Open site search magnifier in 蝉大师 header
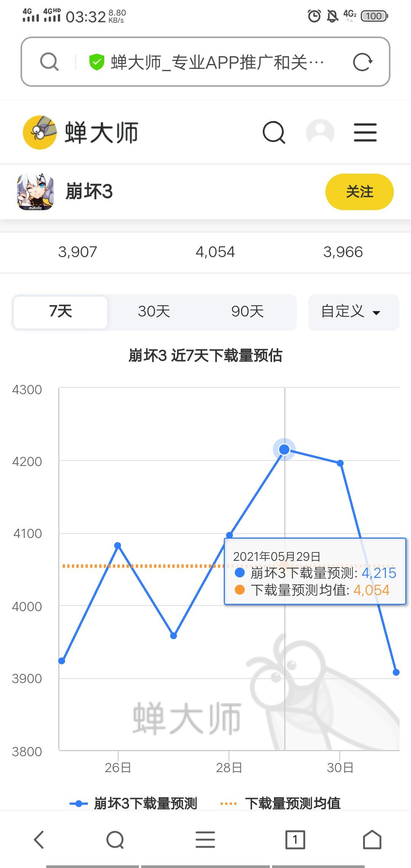Screen dimensions: 411x868 tap(274, 132)
